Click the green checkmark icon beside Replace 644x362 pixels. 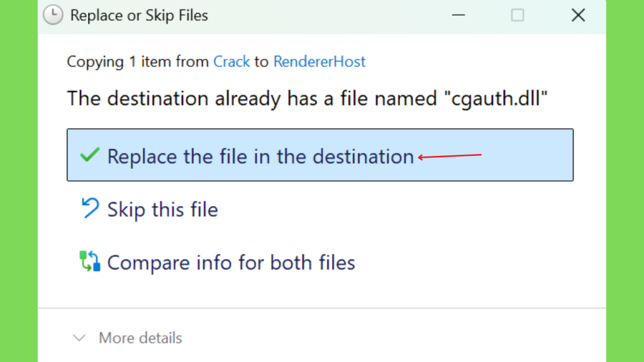(x=89, y=155)
